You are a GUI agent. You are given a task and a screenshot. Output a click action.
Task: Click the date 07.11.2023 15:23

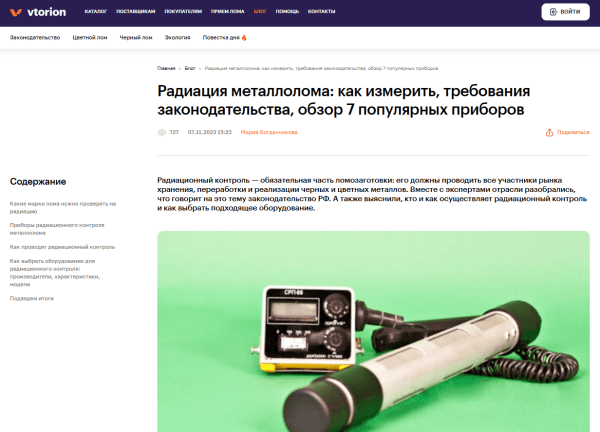(x=210, y=132)
